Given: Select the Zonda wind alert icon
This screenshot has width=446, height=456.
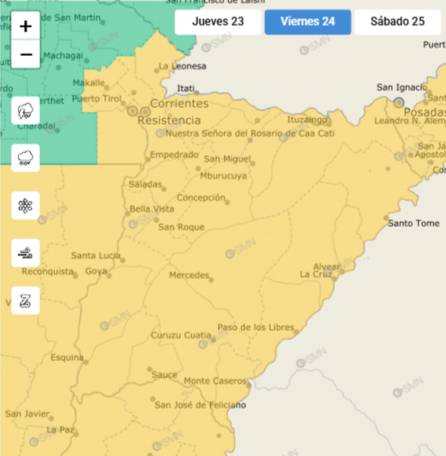Looking at the screenshot, I should point(25,301).
